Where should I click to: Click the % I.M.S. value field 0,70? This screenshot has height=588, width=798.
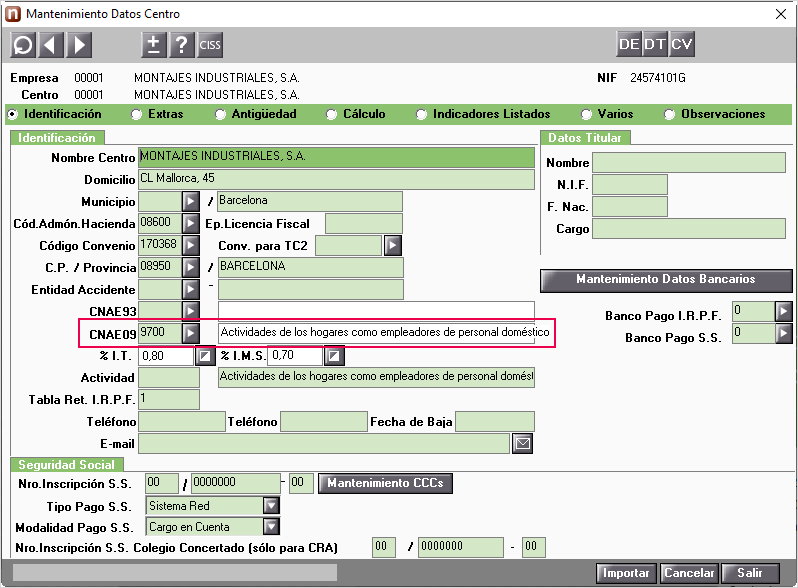click(x=295, y=356)
